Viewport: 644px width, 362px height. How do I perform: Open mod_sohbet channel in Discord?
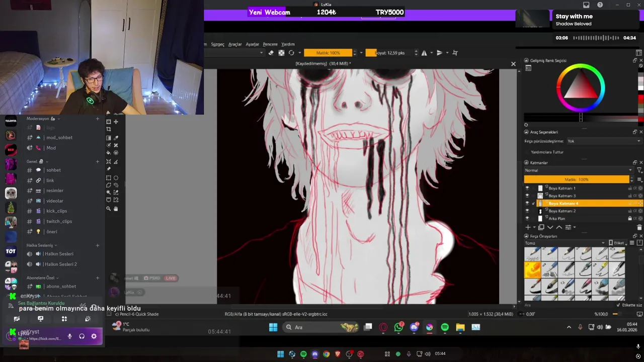[x=59, y=138]
